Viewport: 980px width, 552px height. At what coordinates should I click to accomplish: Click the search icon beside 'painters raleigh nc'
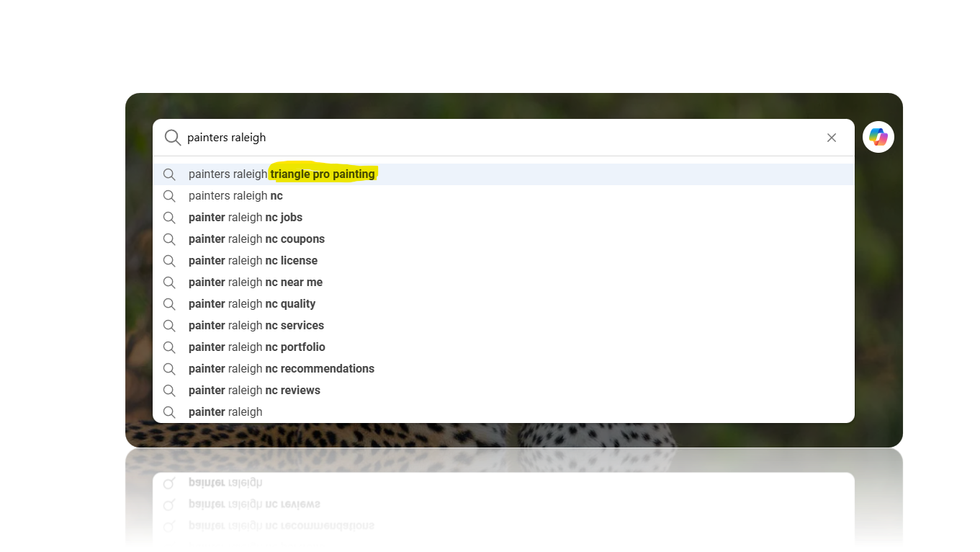point(169,196)
